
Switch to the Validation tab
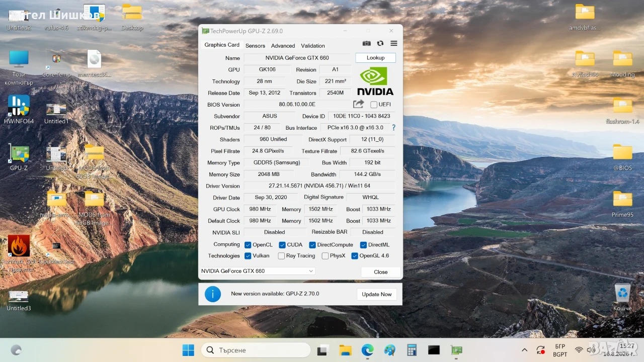pyautogui.click(x=313, y=45)
